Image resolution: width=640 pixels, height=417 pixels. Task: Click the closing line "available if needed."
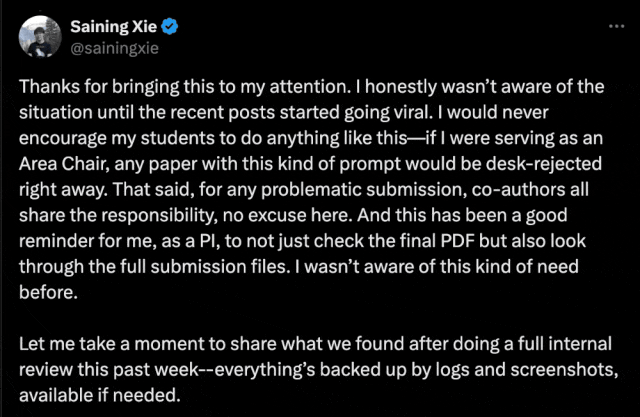coord(100,395)
